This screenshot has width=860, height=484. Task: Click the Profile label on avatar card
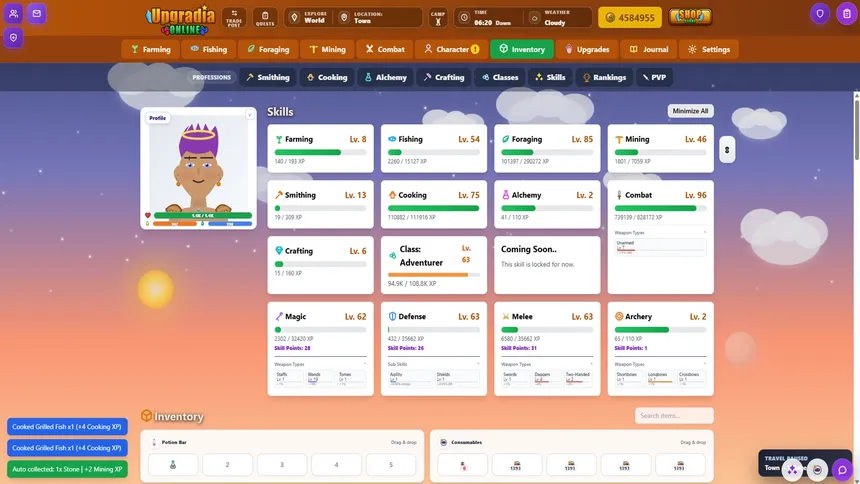(x=157, y=118)
